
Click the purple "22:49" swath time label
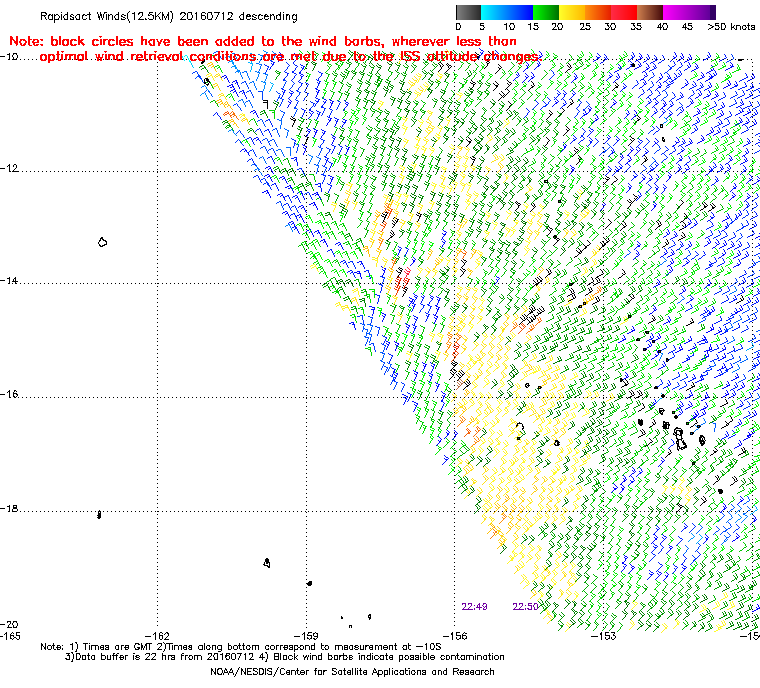tap(475, 607)
